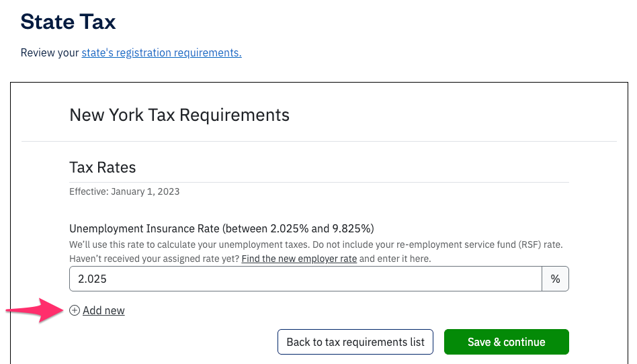Click the plus-circle icon beside Add new

[75, 310]
